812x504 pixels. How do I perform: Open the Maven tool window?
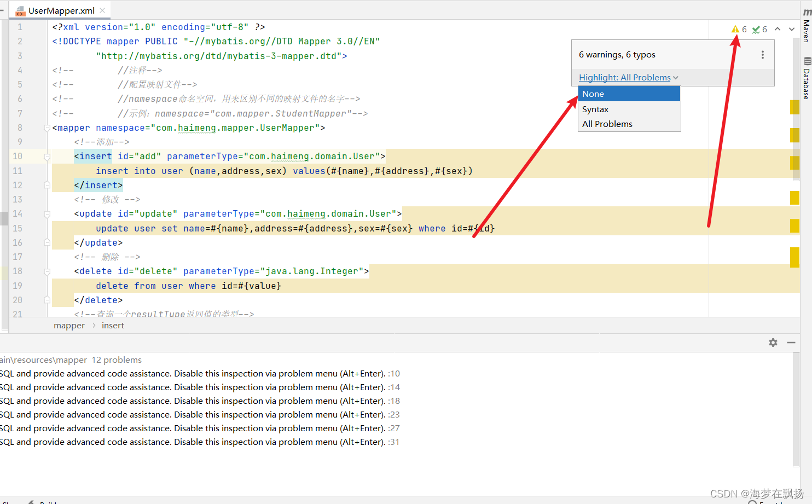807,26
